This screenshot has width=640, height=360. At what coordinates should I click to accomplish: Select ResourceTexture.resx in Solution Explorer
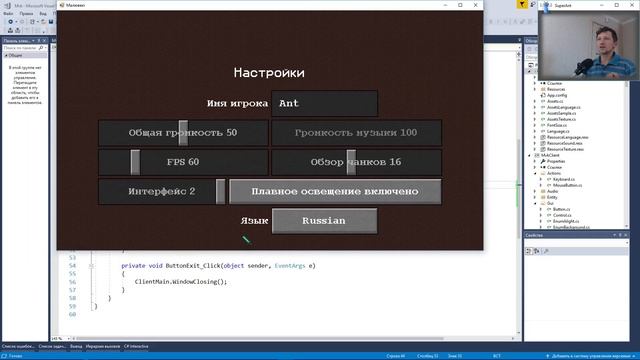[566, 149]
